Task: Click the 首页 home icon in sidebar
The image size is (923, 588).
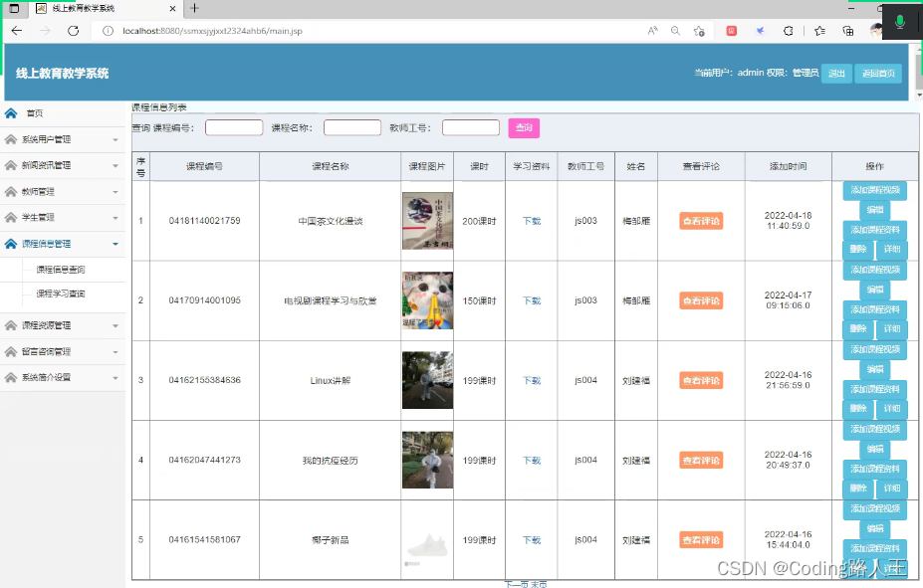Action: pyautogui.click(x=11, y=113)
